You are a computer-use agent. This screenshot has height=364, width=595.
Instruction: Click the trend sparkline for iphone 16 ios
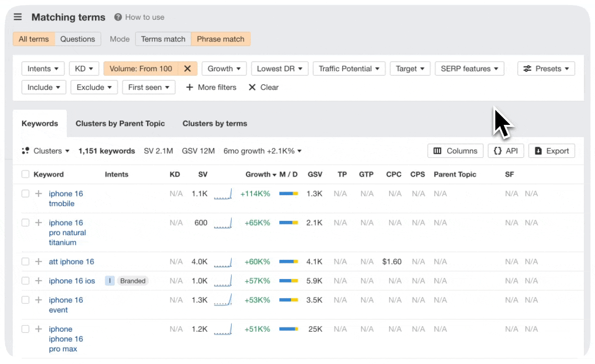pos(223,281)
